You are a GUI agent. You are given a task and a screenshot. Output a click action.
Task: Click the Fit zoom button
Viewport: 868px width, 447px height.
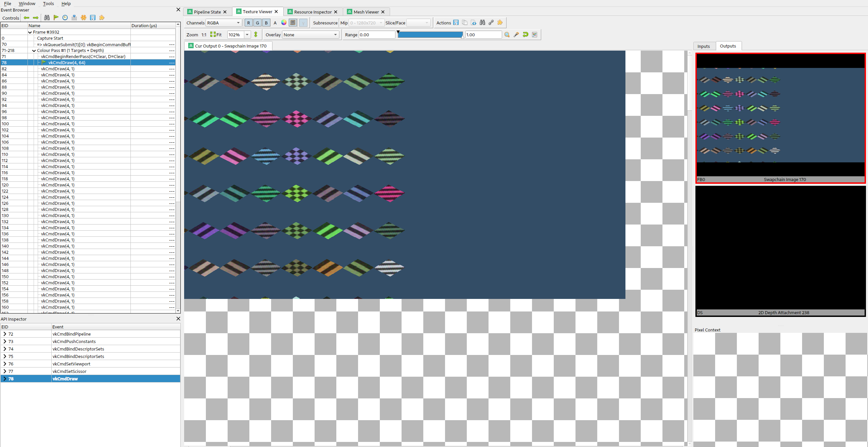[216, 35]
